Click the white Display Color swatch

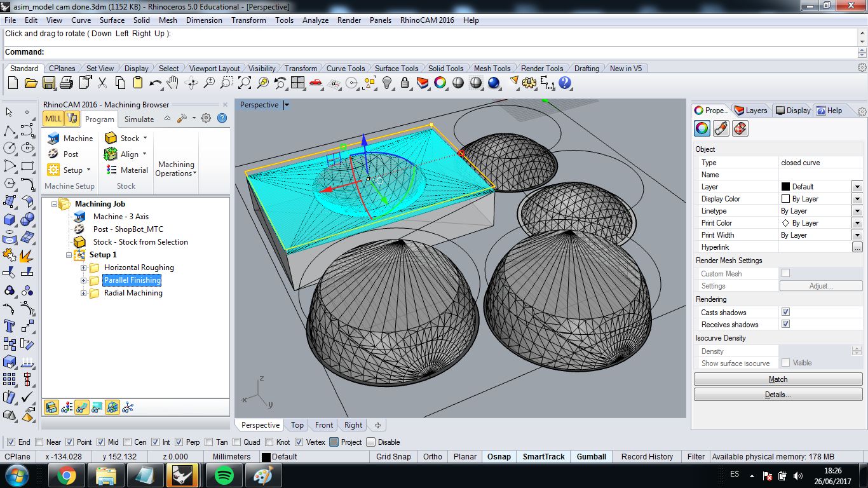pos(785,199)
